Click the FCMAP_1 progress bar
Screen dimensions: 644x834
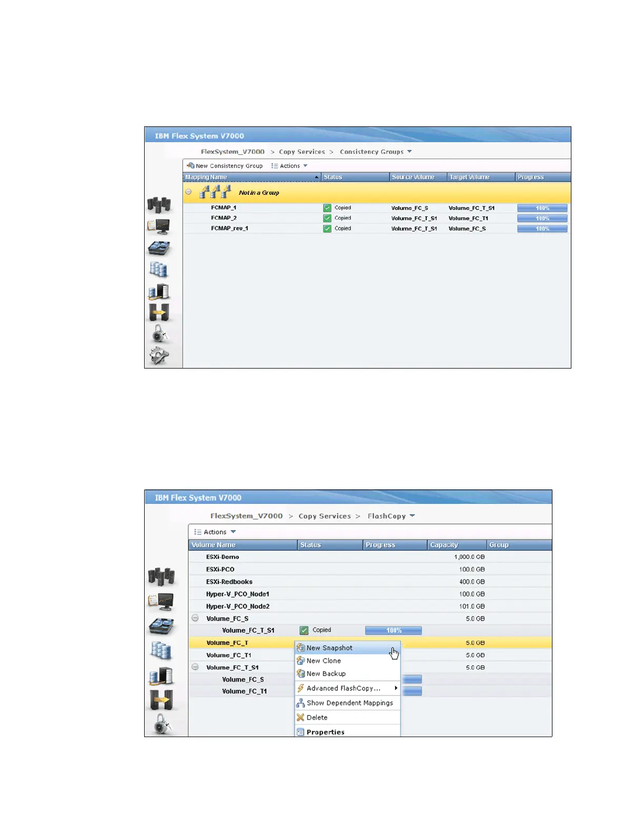coord(542,208)
